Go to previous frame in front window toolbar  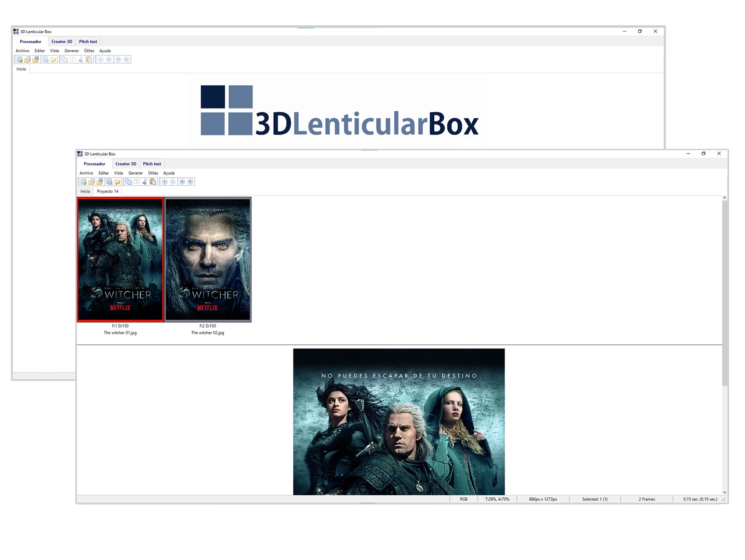(182, 182)
